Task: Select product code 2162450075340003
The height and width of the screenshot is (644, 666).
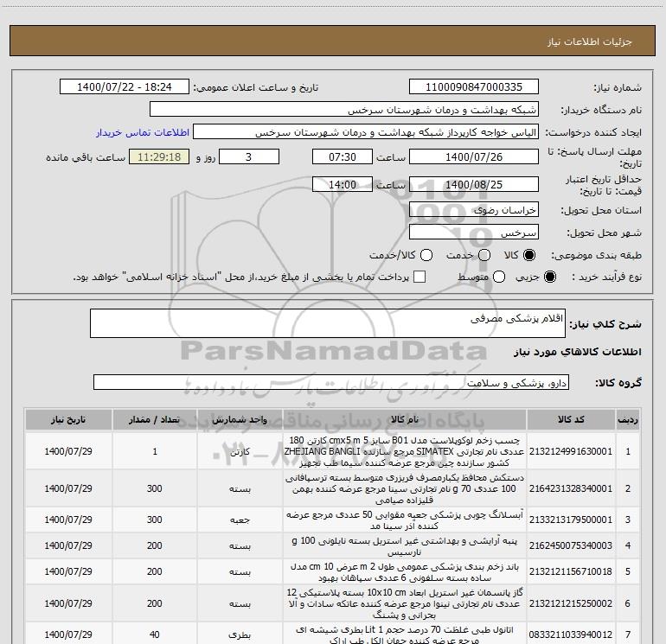Action: [x=571, y=545]
